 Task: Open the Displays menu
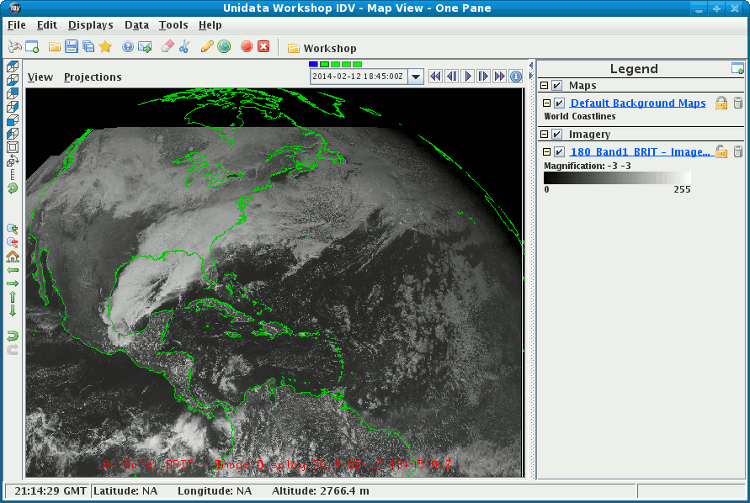[90, 24]
